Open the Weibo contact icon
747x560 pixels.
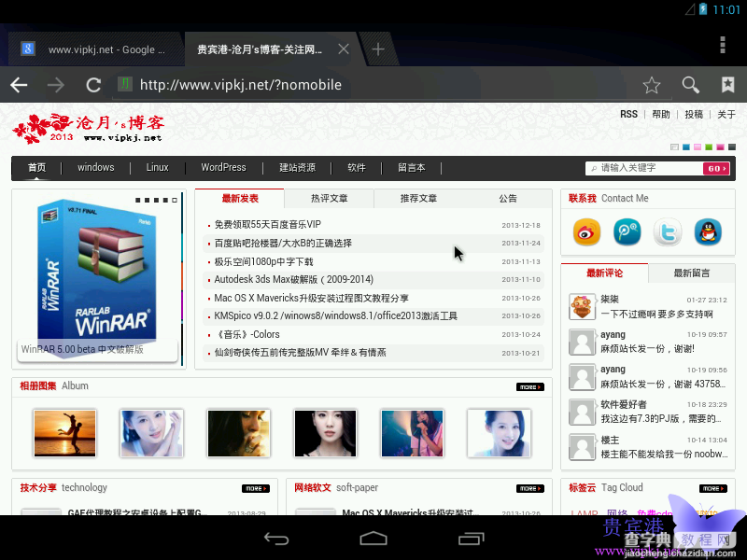coord(586,232)
